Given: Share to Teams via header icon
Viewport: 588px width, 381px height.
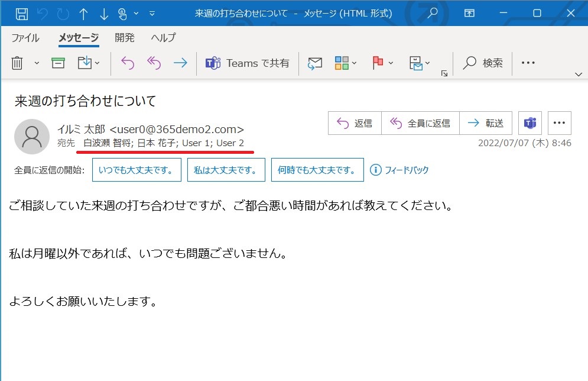Looking at the screenshot, I should point(530,123).
